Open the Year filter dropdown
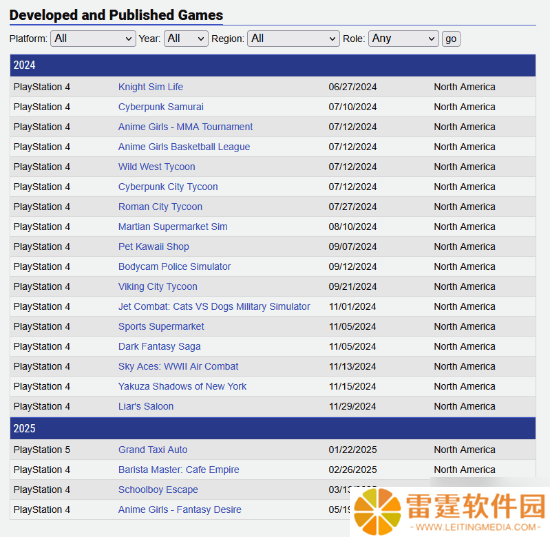The height and width of the screenshot is (537, 550). tap(186, 39)
